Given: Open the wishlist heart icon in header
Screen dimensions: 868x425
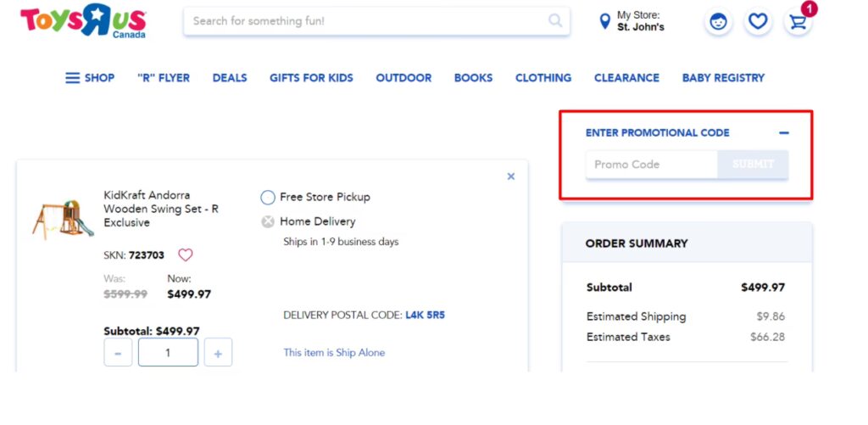Looking at the screenshot, I should tap(758, 22).
